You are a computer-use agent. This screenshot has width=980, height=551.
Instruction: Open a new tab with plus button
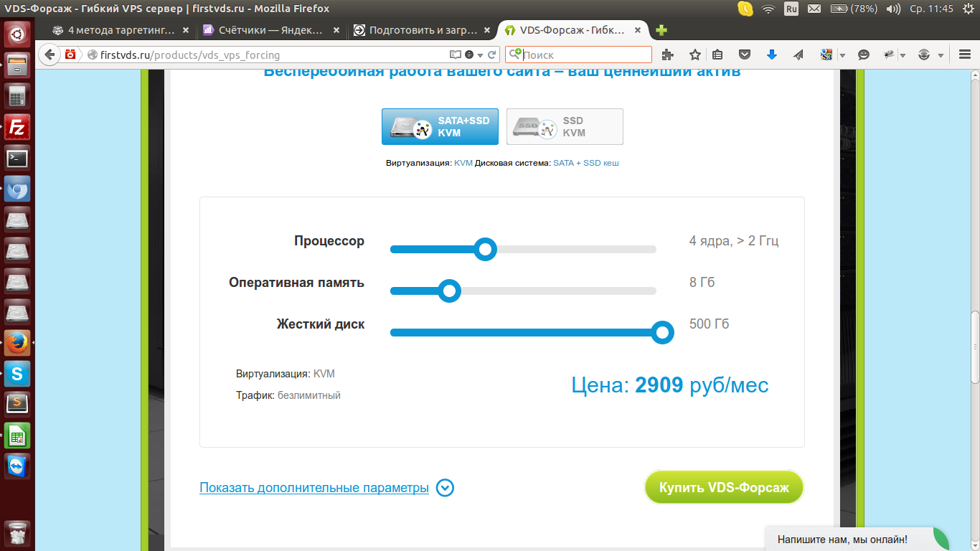[661, 30]
